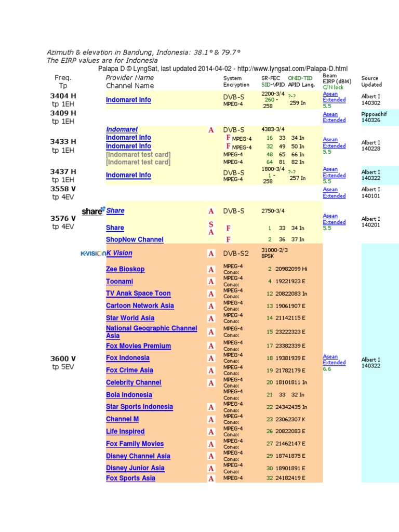The width and height of the screenshot is (399, 532).
Task: Click the A icon for Celebrity Channel
Action: point(211,383)
